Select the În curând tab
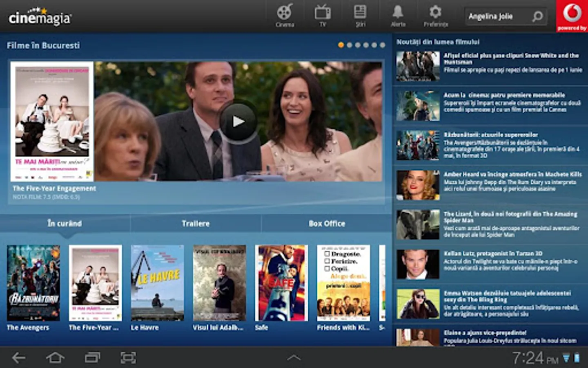The image size is (588, 368). pos(65,224)
